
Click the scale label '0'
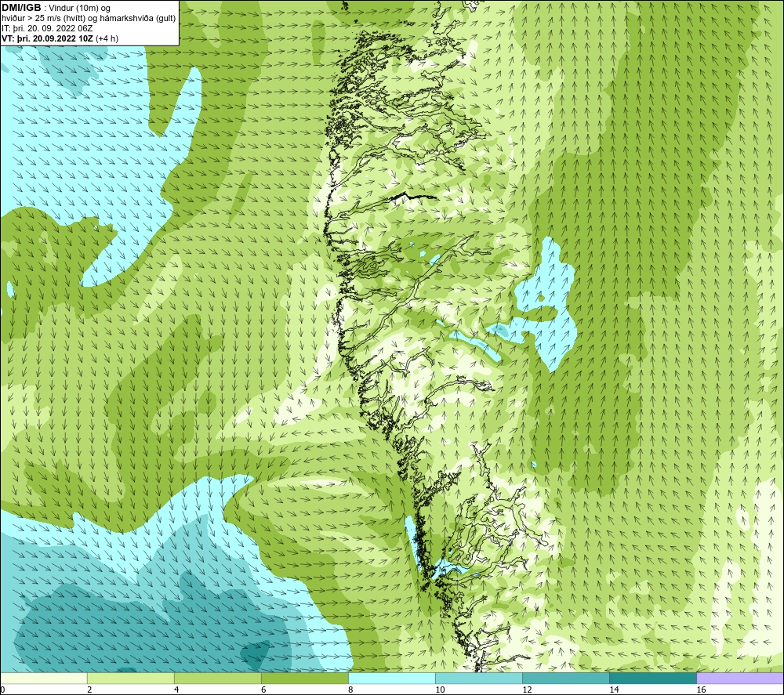[x=2, y=690]
